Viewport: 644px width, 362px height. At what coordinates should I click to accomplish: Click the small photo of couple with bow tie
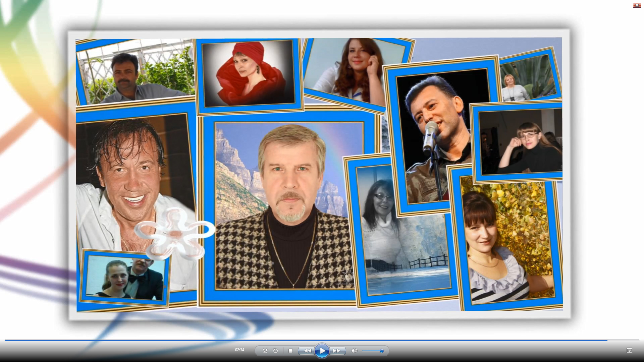pos(125,278)
